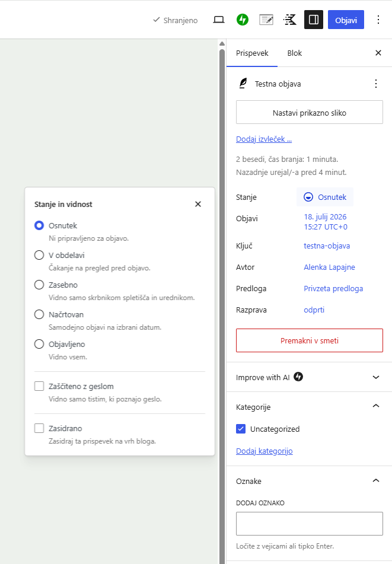The image size is (392, 564).
Task: Toggle the settings sidebar icon
Action: [x=314, y=20]
